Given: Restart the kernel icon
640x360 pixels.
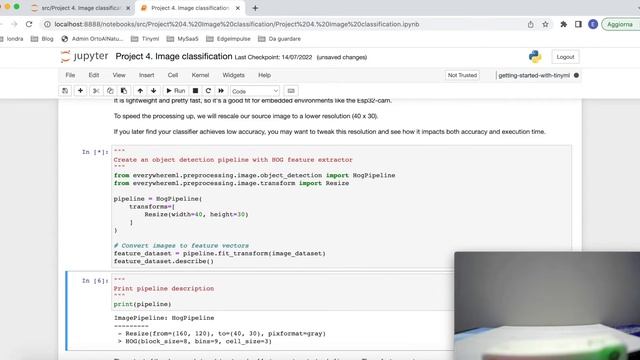Looking at the screenshot, I should coord(208,91).
